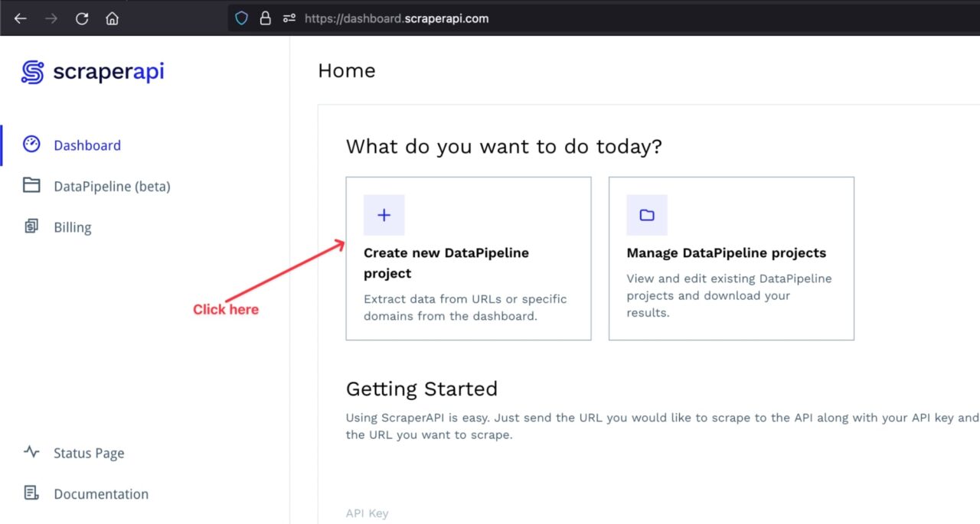
Task: Click the Dashboard gauge icon
Action: (31, 144)
